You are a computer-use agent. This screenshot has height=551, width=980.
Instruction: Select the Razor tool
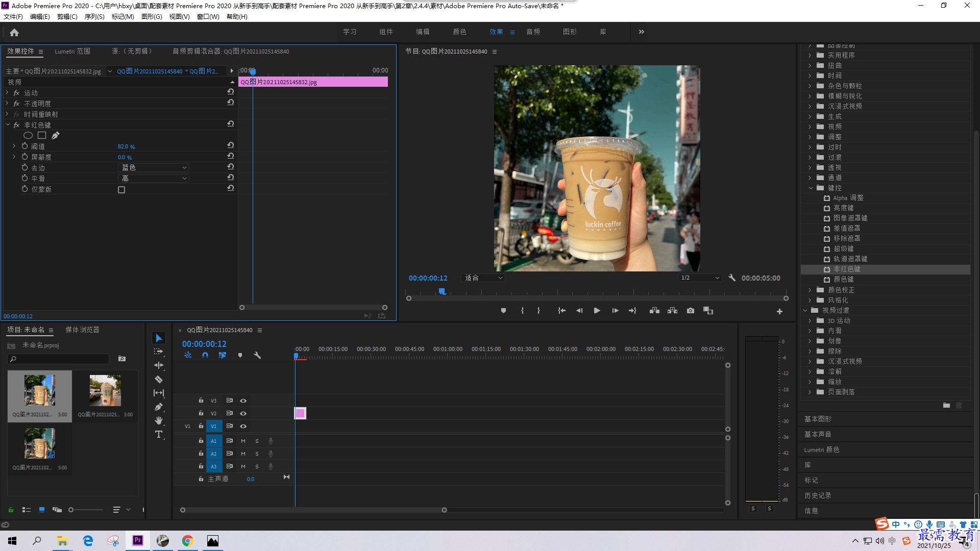[159, 379]
